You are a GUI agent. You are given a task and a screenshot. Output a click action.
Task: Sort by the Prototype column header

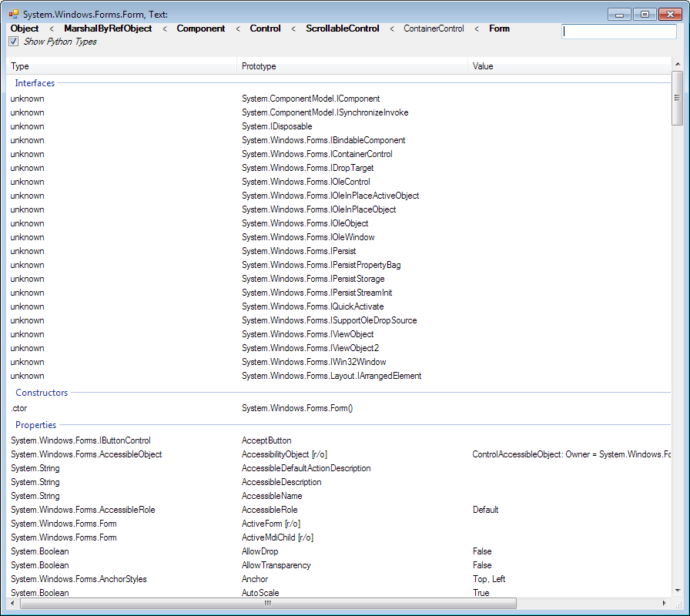(x=259, y=66)
